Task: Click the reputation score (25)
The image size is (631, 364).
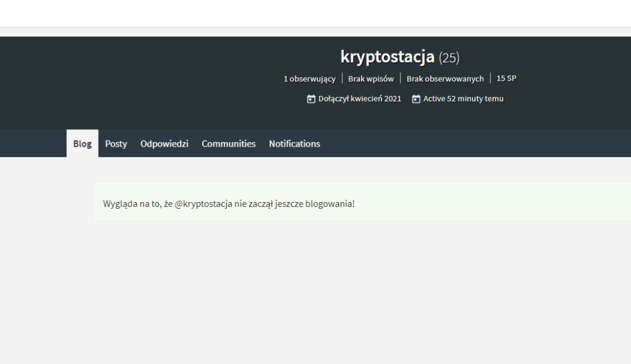Action: point(449,58)
